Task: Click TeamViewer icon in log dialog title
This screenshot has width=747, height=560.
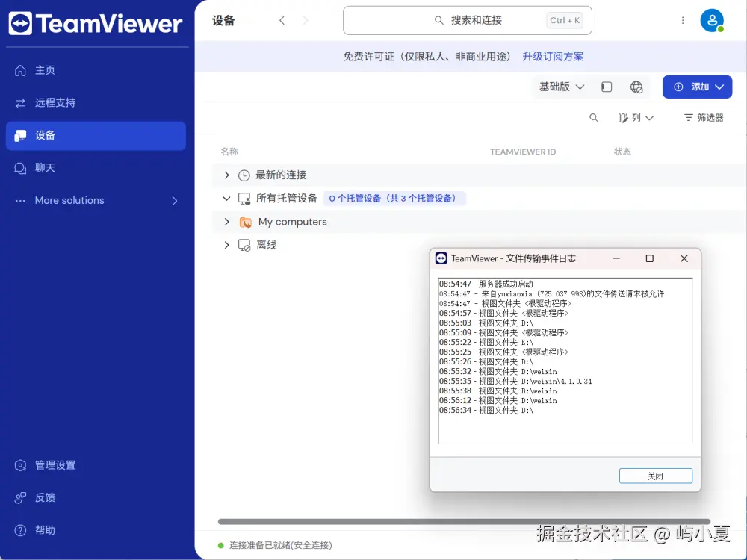Action: pos(441,258)
